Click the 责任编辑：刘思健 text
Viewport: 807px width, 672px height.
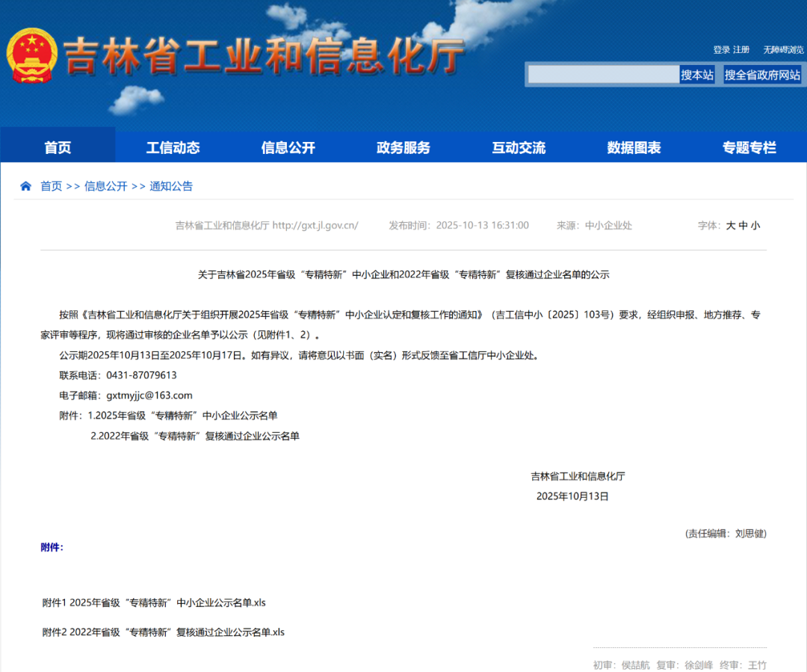coord(726,534)
